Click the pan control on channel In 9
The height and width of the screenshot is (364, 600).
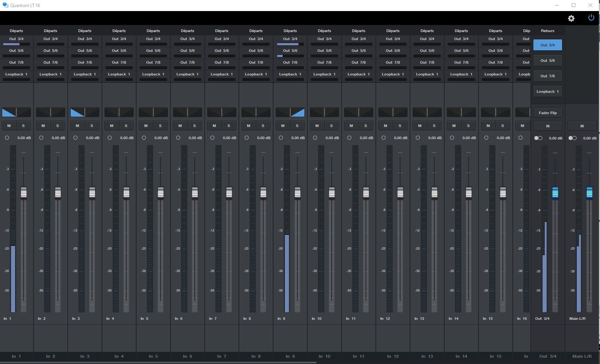coord(290,112)
